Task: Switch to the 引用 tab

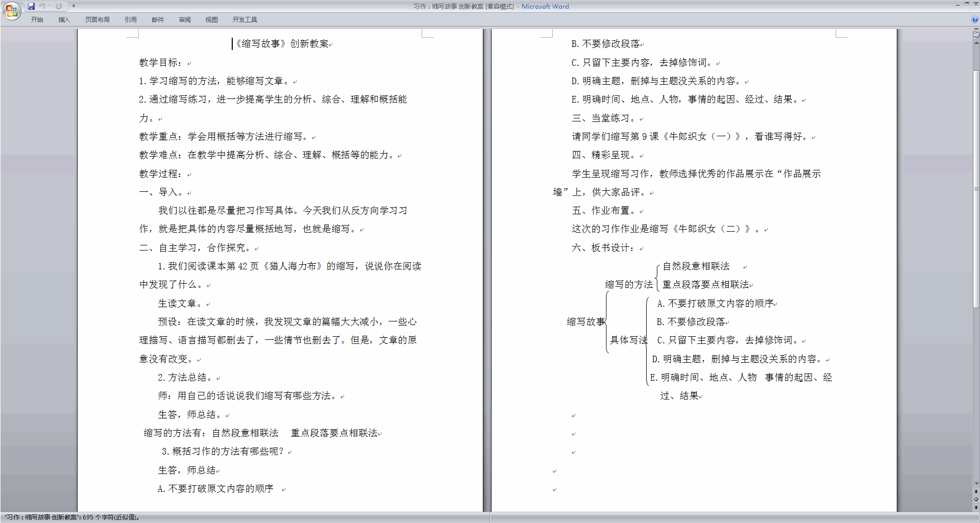Action: click(x=131, y=19)
